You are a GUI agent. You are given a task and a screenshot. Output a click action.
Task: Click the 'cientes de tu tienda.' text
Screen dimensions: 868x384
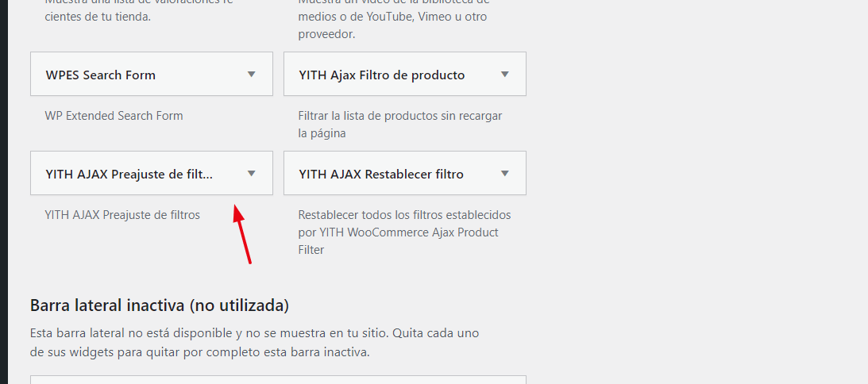pyautogui.click(x=98, y=17)
